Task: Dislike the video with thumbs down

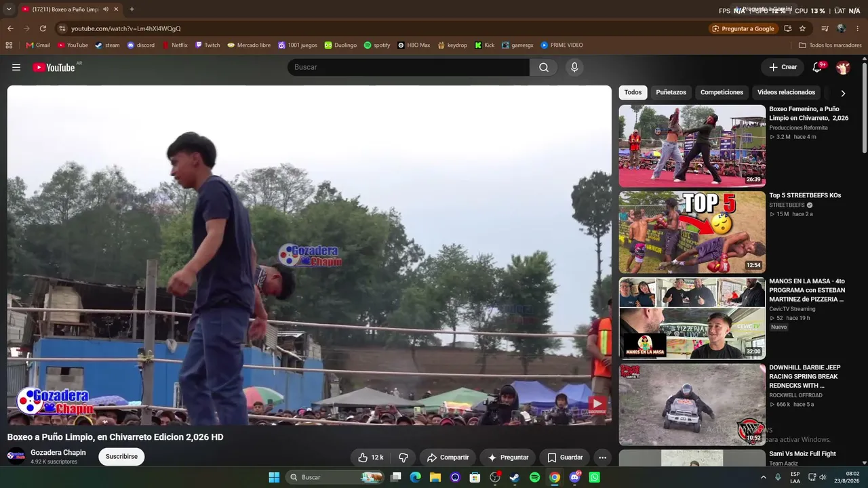Action: pyautogui.click(x=403, y=457)
